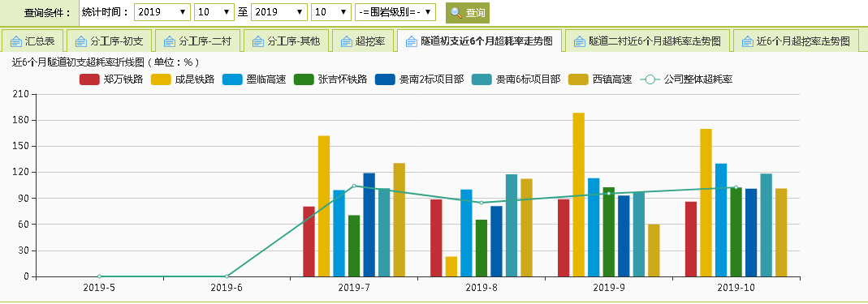Image resolution: width=868 pixels, height=304 pixels.
Task: Click the 张吉怀铁路 legend label
Action: [x=342, y=79]
